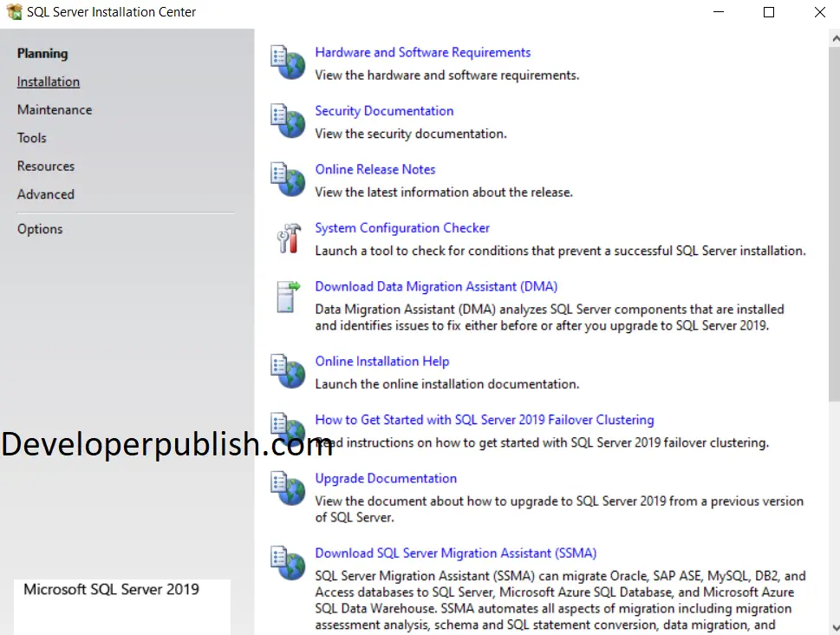Open Hardware and Software Requirements link
The width and height of the screenshot is (840, 635).
(423, 53)
